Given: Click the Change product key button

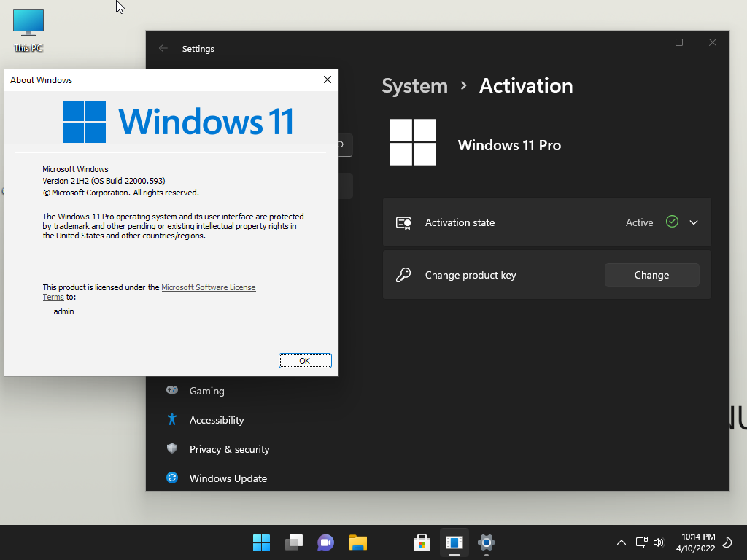Looking at the screenshot, I should tap(651, 275).
